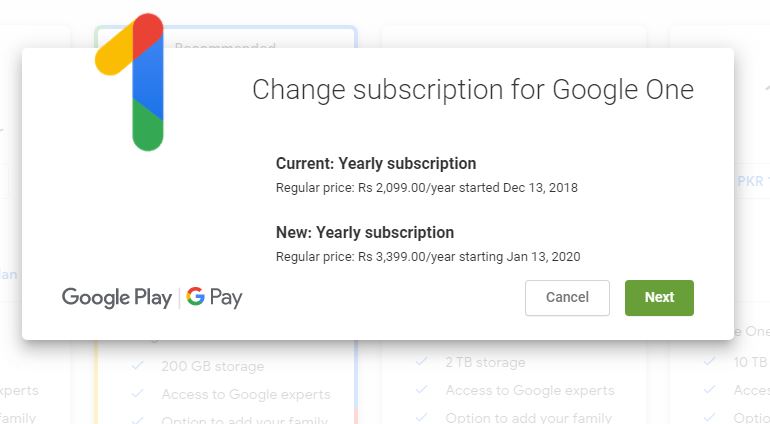Click the checkmark beside 2 TB storage

pos(422,362)
